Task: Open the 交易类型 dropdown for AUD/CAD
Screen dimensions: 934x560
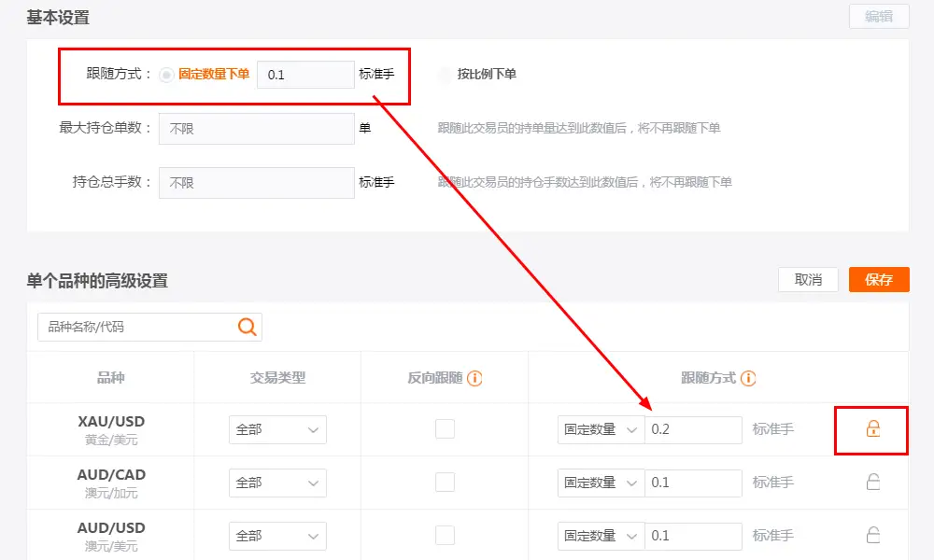Action: tap(277, 483)
